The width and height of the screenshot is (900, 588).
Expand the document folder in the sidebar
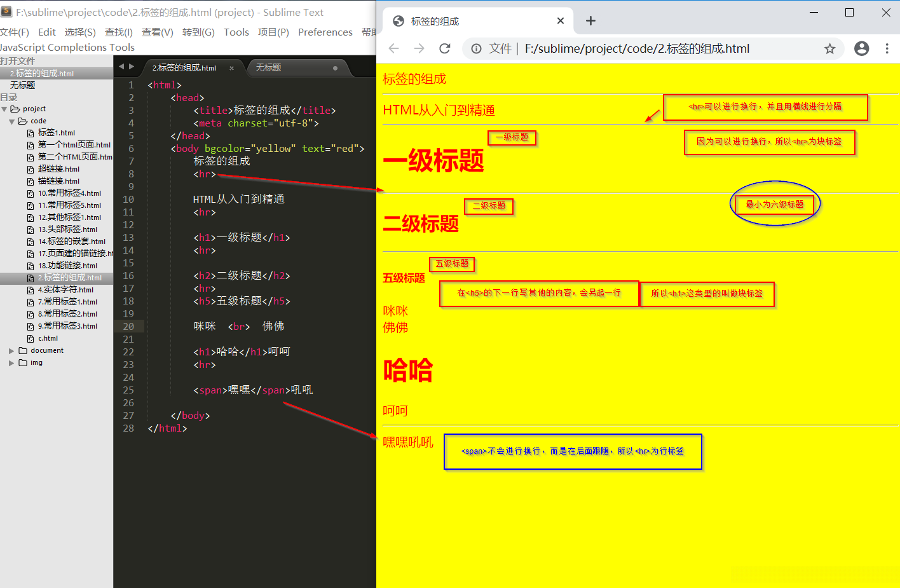pos(10,350)
